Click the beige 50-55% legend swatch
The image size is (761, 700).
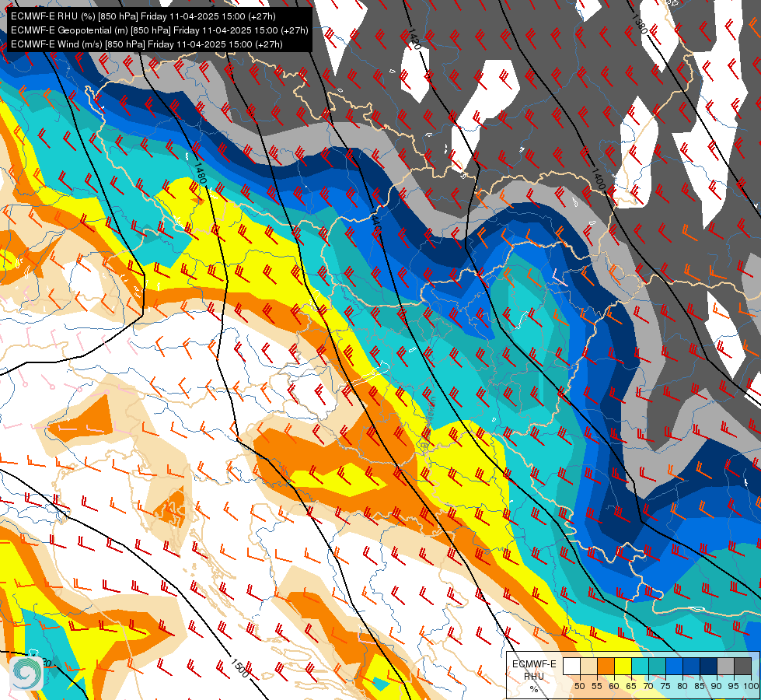(588, 666)
